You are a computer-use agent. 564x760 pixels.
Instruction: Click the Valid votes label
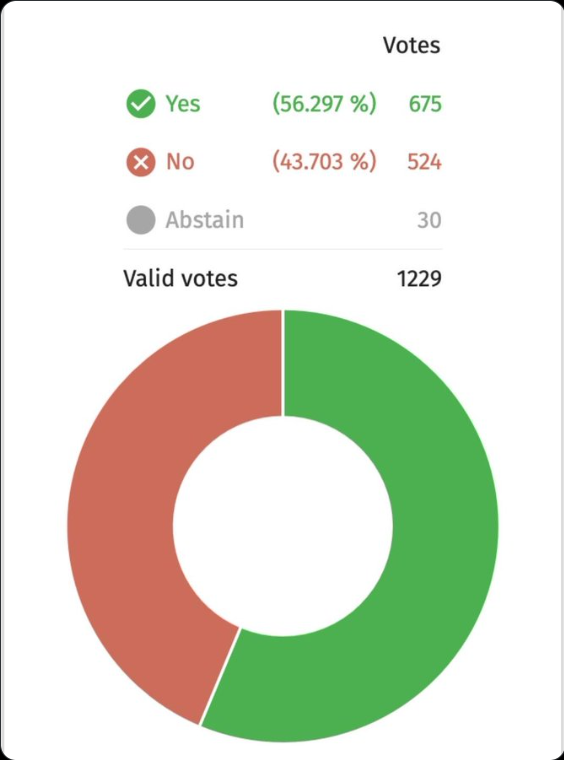(180, 278)
